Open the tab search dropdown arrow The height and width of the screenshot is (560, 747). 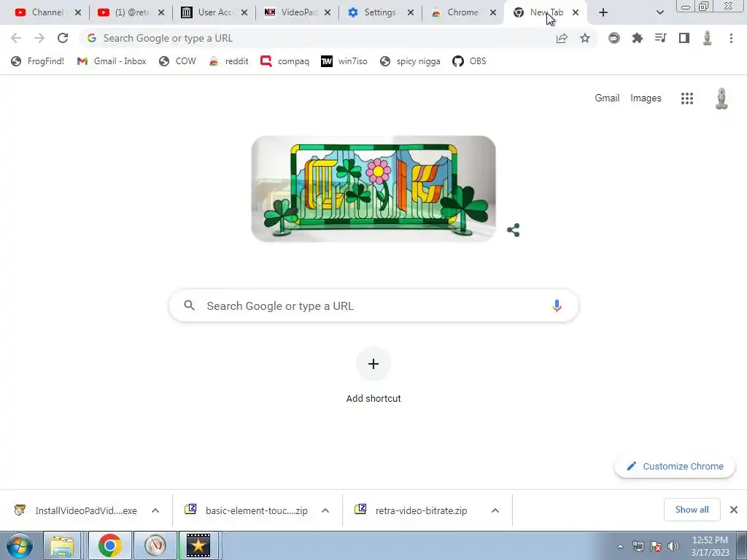[x=659, y=12]
